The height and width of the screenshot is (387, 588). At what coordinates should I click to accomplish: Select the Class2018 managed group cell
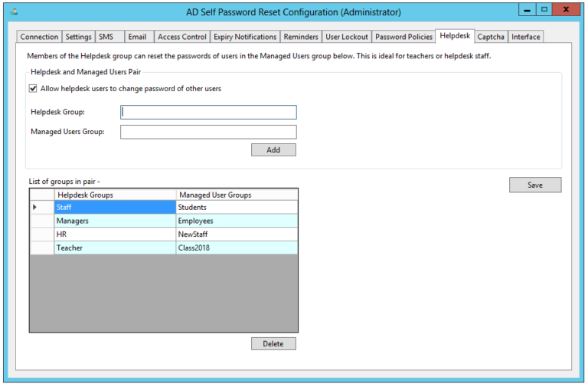click(x=237, y=248)
